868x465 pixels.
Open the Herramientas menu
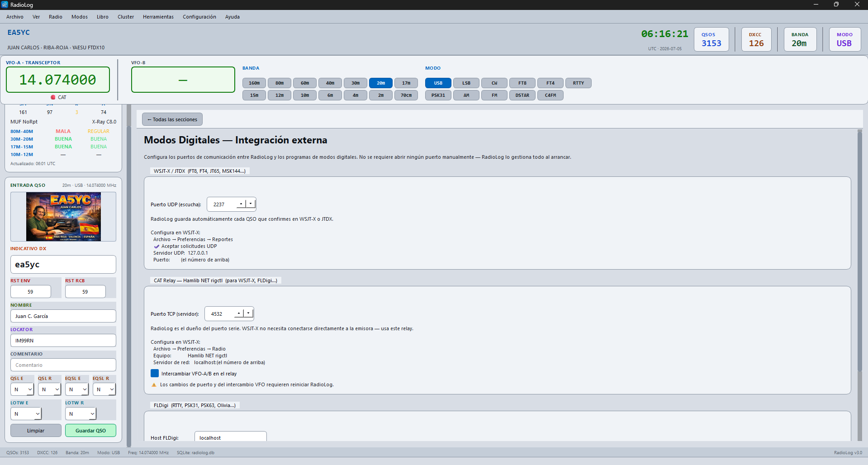click(158, 17)
